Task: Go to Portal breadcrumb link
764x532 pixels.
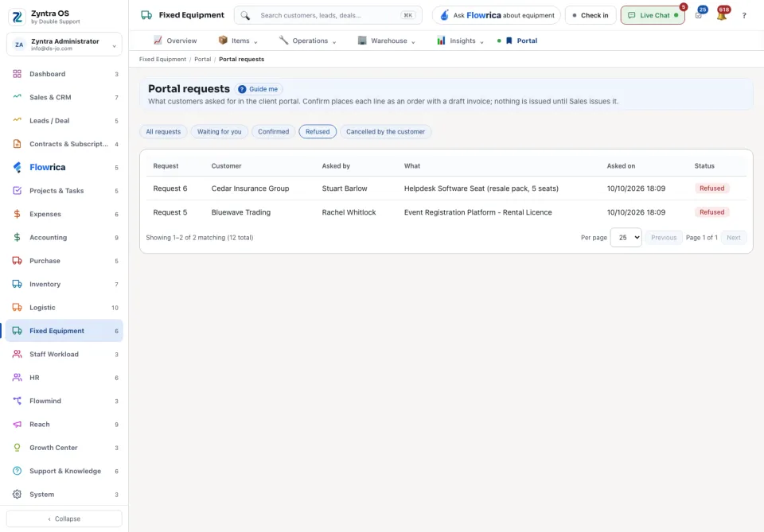Action: coord(203,60)
